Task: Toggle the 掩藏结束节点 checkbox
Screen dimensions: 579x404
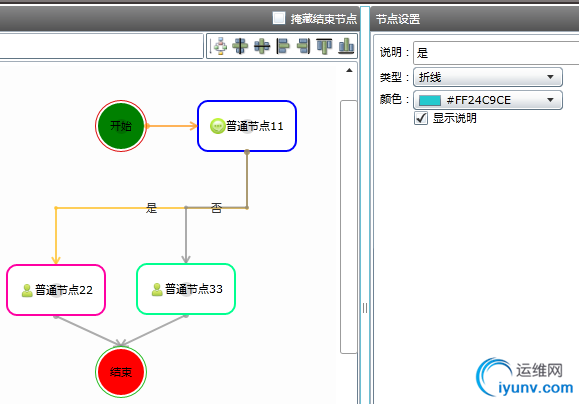Action: point(279,18)
